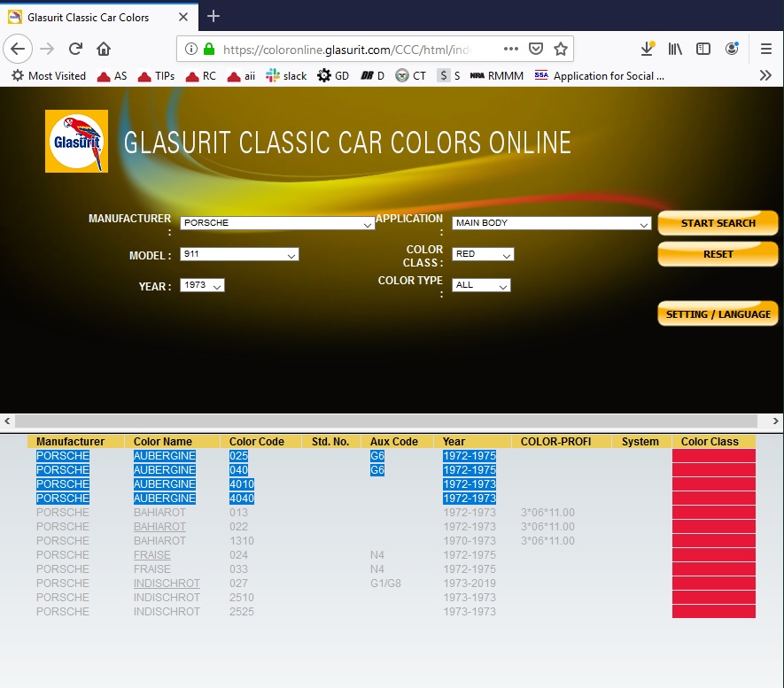The width and height of the screenshot is (784, 688).
Task: Bookmark this page with the star
Action: (x=561, y=49)
